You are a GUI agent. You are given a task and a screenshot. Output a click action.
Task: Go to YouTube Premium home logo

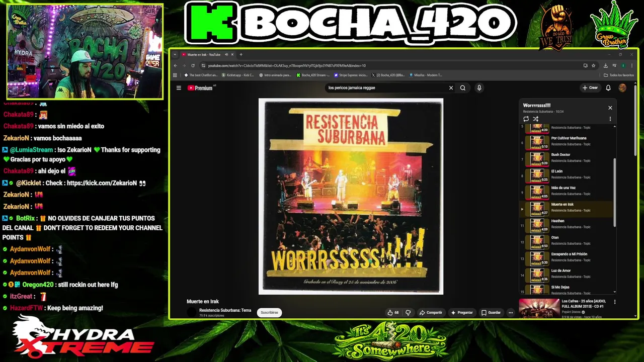[x=201, y=88]
